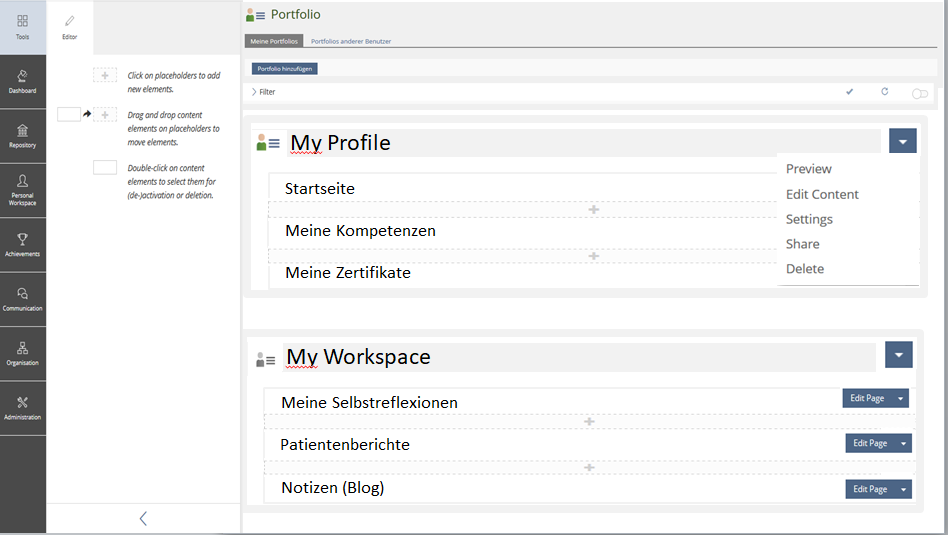This screenshot has width=948, height=535.
Task: Open the Communication sidebar icon
Action: tap(22, 299)
